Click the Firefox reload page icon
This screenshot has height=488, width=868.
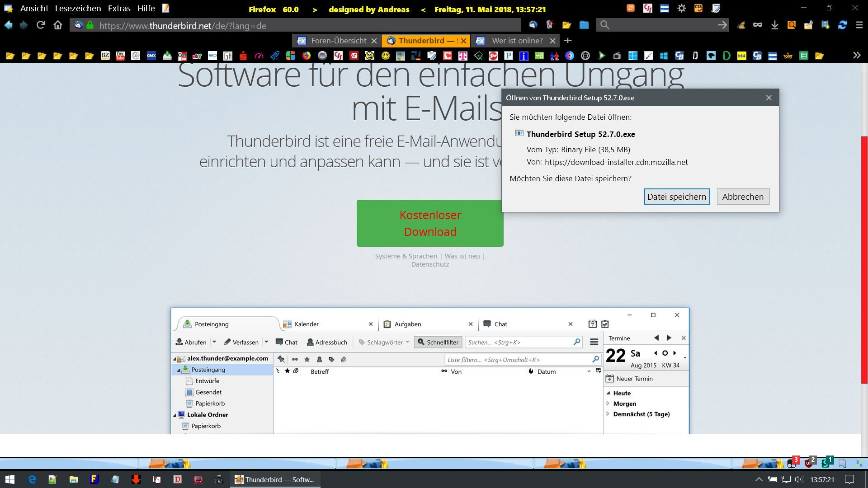(x=41, y=25)
